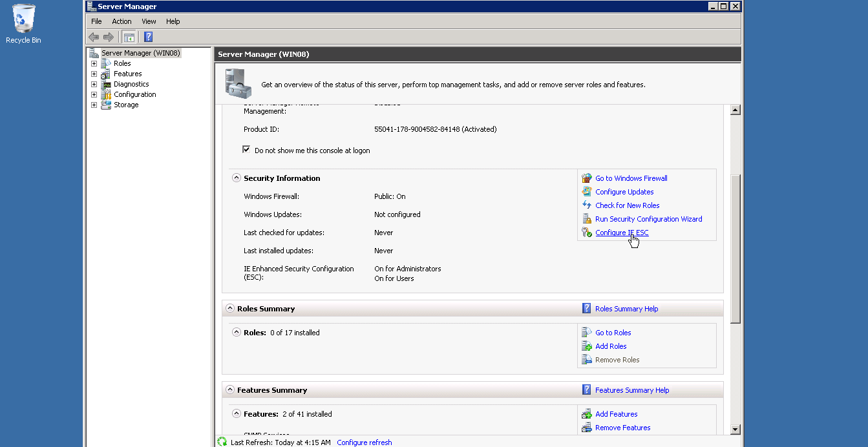868x447 pixels.
Task: Click the Add Features icon
Action: coord(587,414)
